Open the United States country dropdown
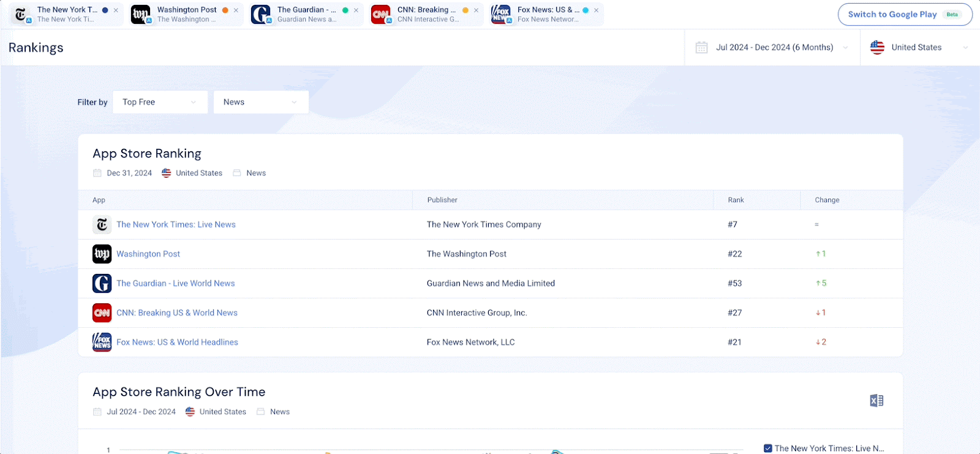This screenshot has width=980, height=454. 920,47
